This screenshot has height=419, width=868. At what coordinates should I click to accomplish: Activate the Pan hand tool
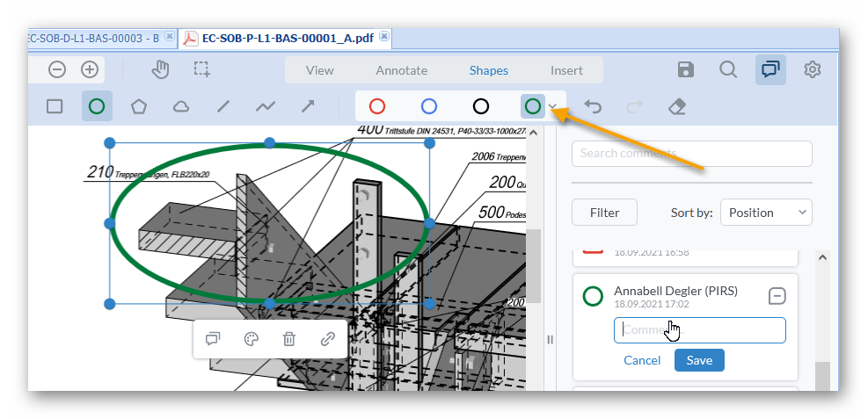pos(160,69)
